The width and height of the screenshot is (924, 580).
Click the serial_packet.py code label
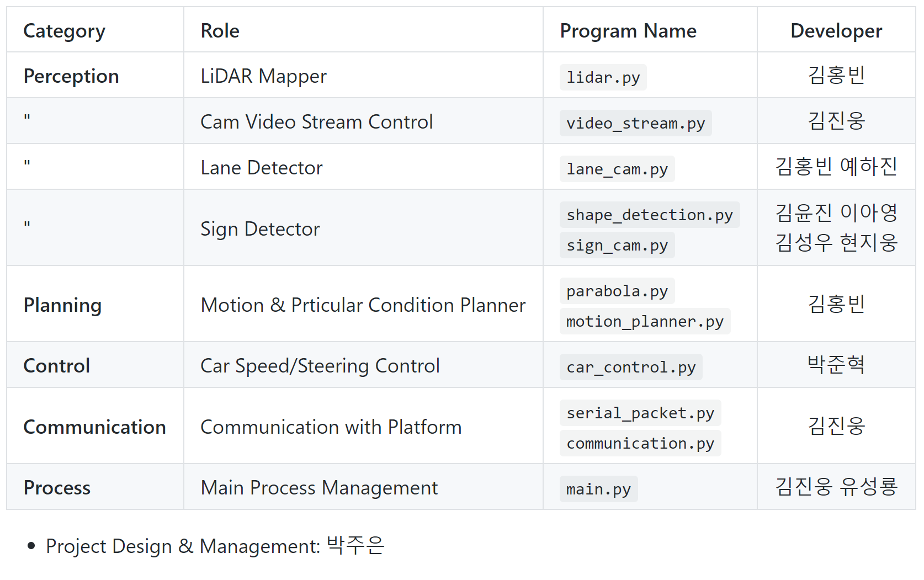pyautogui.click(x=640, y=413)
